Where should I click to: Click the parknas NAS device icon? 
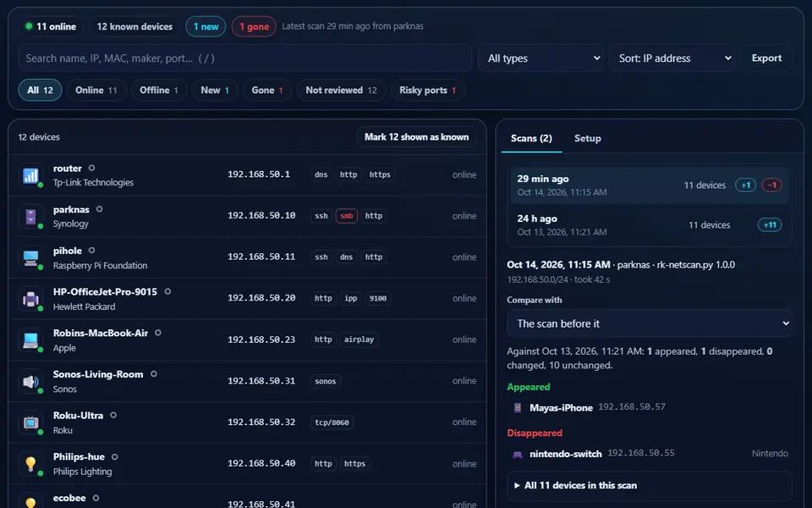point(30,216)
